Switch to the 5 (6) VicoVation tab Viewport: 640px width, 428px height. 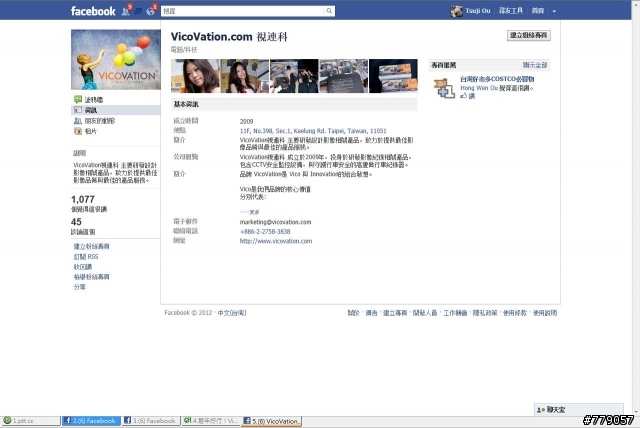point(271,421)
